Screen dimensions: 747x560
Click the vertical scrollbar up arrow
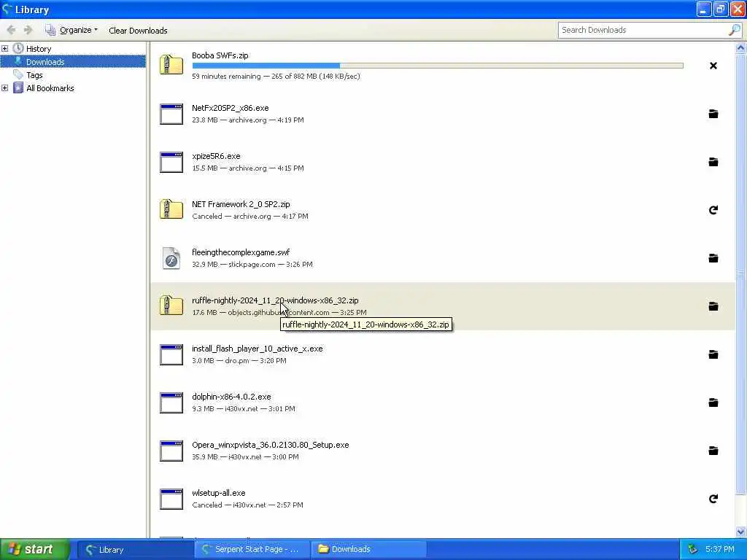(x=741, y=47)
